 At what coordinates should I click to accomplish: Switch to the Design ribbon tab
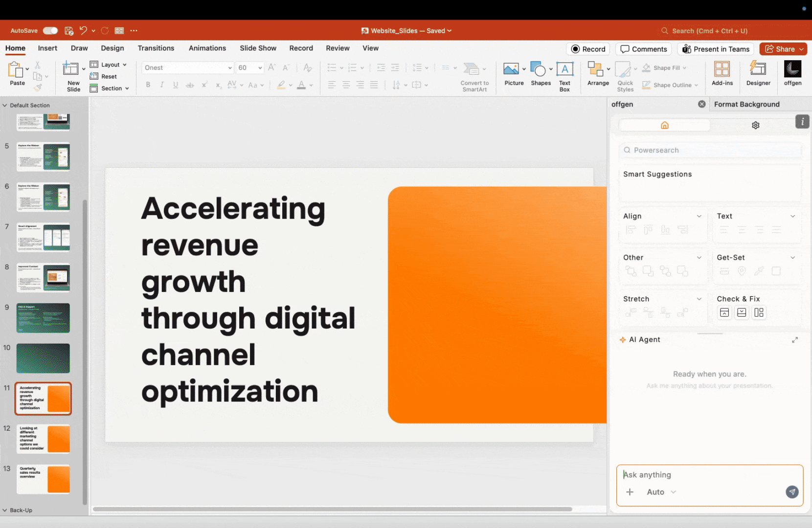(x=113, y=48)
